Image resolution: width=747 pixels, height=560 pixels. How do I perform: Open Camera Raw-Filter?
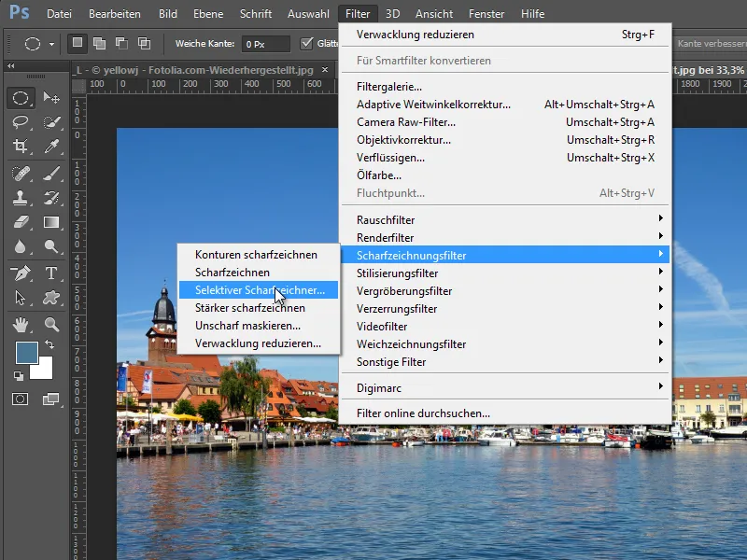(505, 122)
